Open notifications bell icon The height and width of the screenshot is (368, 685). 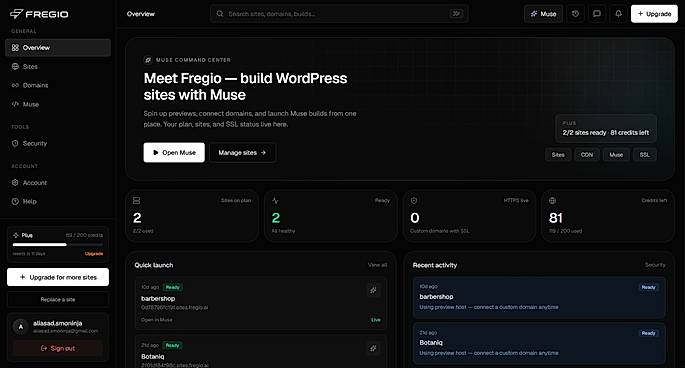(x=618, y=14)
